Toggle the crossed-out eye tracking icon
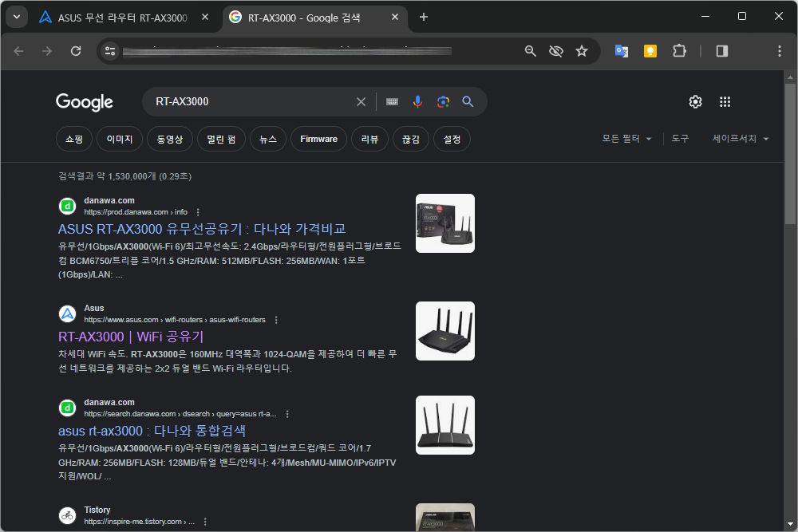 (555, 51)
